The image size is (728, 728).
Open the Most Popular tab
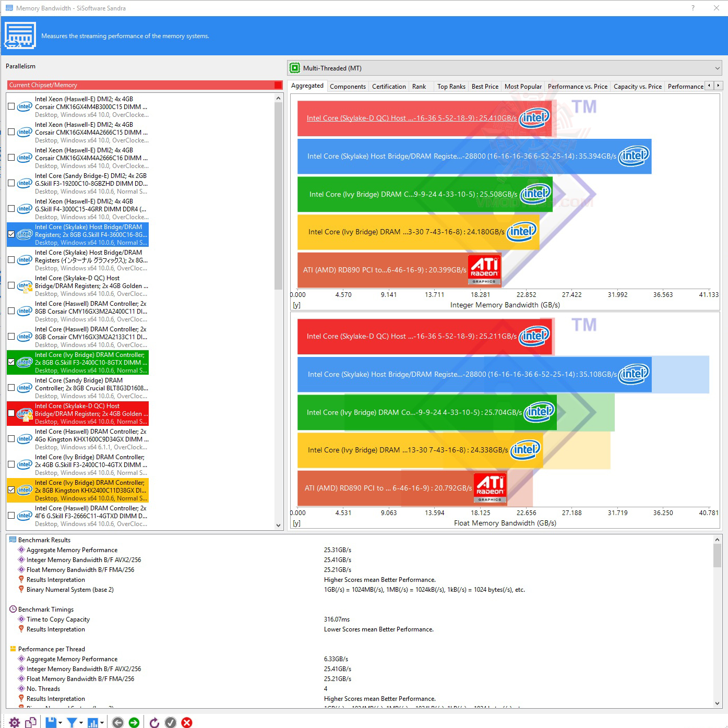click(523, 87)
